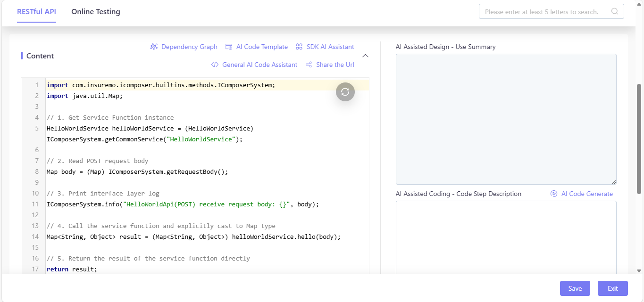Click the circular refresh icon over code
644x302 pixels.
tap(345, 91)
